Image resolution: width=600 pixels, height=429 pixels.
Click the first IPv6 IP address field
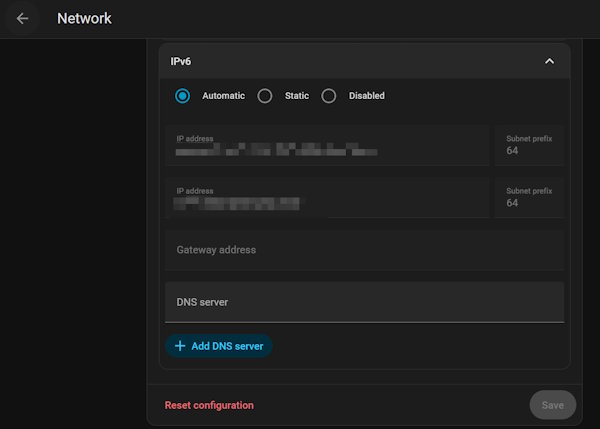(x=327, y=145)
